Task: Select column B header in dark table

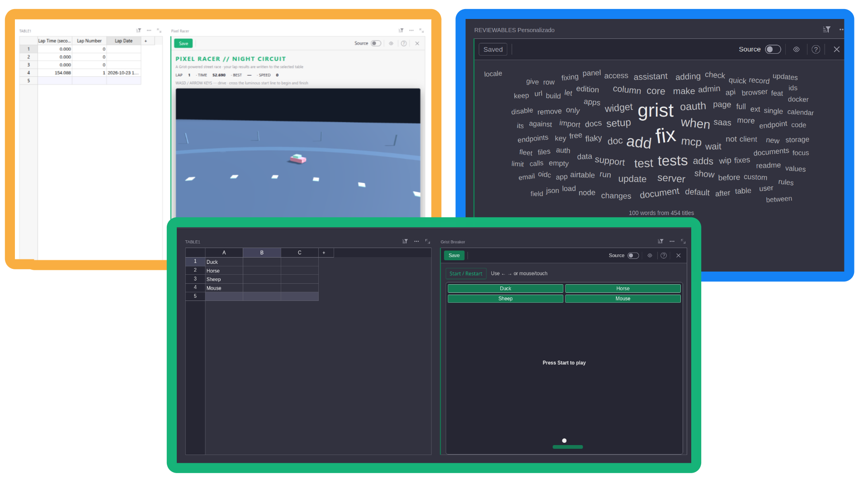Action: tap(262, 253)
